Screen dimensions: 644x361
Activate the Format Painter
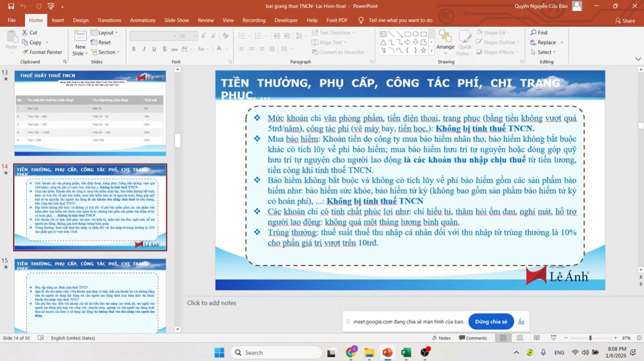pos(43,52)
